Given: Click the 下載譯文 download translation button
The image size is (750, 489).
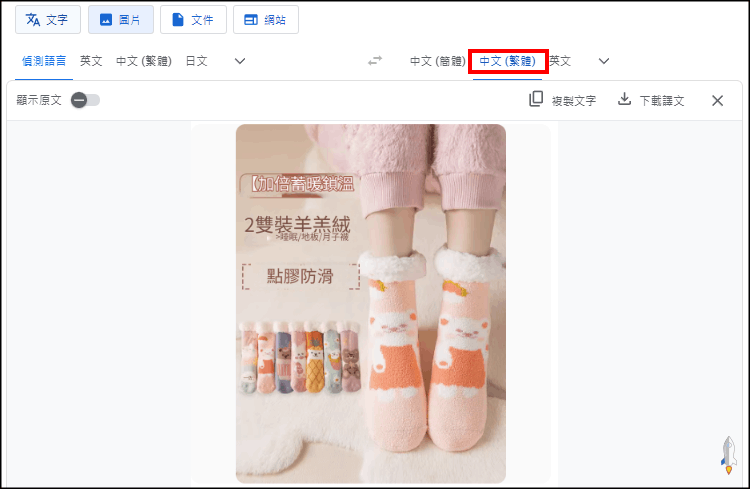Looking at the screenshot, I should coord(651,100).
